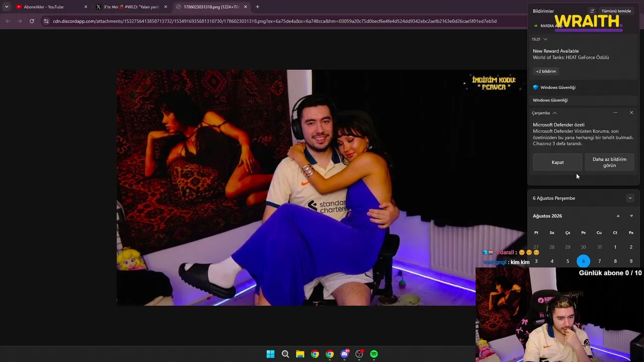Open File Explorer from the taskbar

(x=300, y=354)
